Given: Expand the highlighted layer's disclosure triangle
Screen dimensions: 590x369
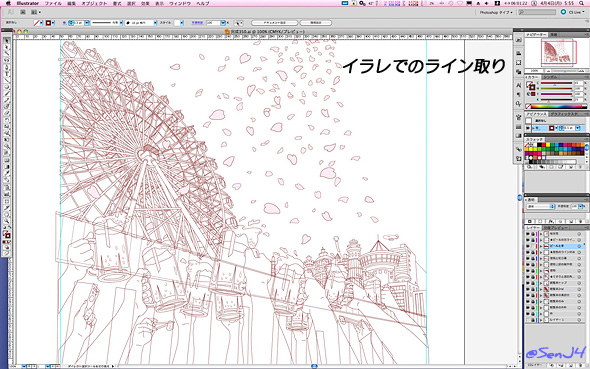Looking at the screenshot, I should 541,246.
